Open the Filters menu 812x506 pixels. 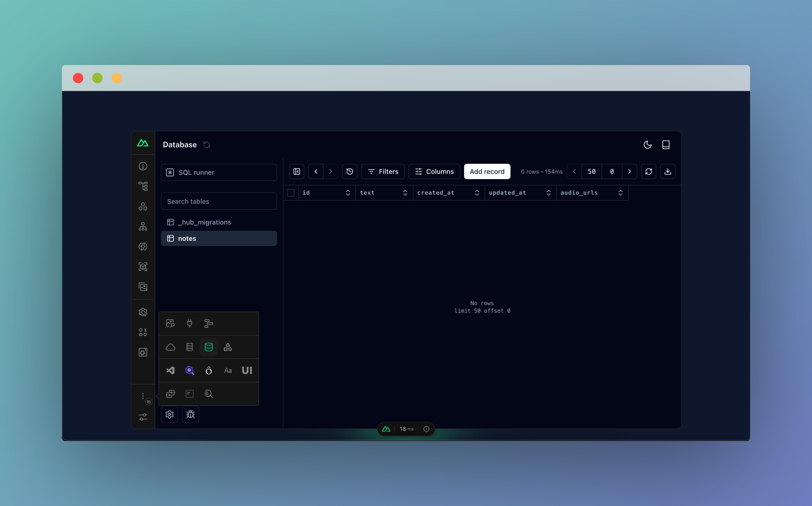pos(383,172)
